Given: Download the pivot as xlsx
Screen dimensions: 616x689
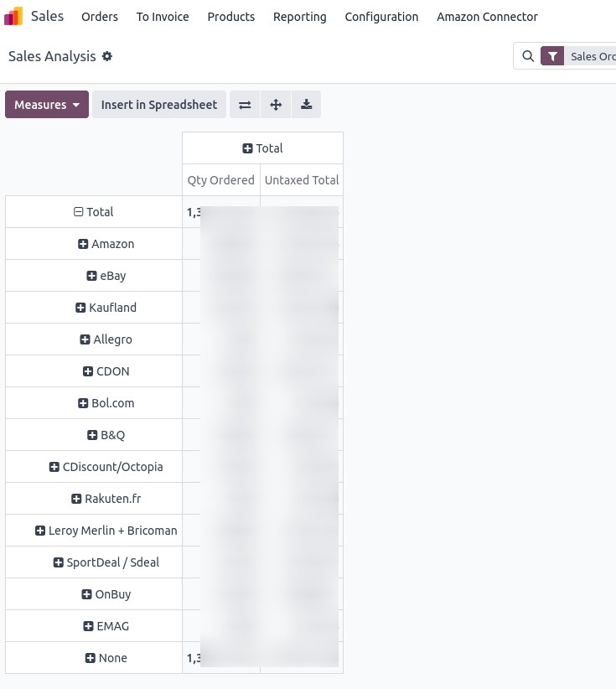Looking at the screenshot, I should 306,105.
